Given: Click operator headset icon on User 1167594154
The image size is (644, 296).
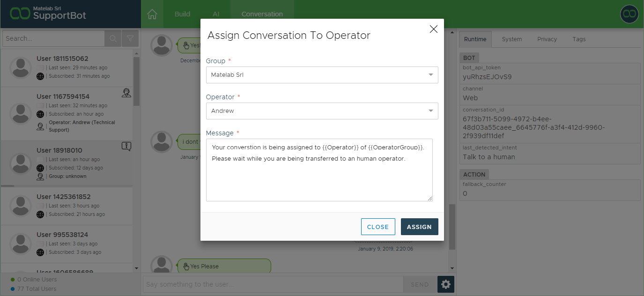Looking at the screenshot, I should (x=126, y=93).
